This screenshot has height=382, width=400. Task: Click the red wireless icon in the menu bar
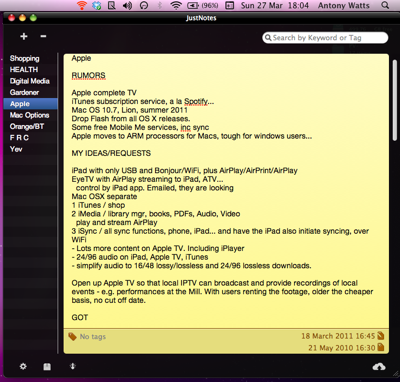tap(81, 5)
